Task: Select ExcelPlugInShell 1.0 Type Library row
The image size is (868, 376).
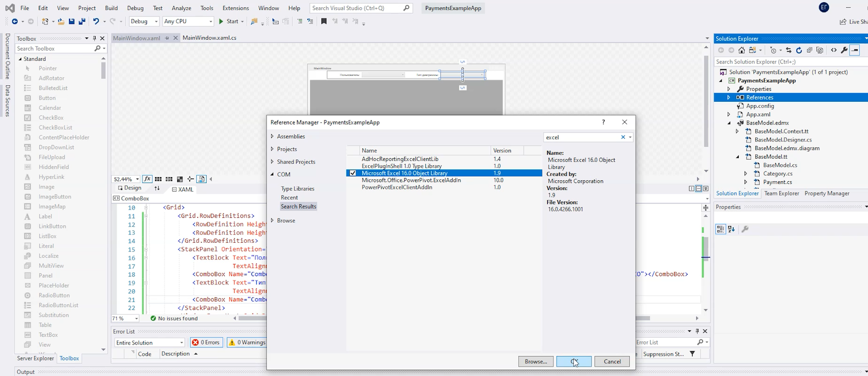Action: pos(444,166)
